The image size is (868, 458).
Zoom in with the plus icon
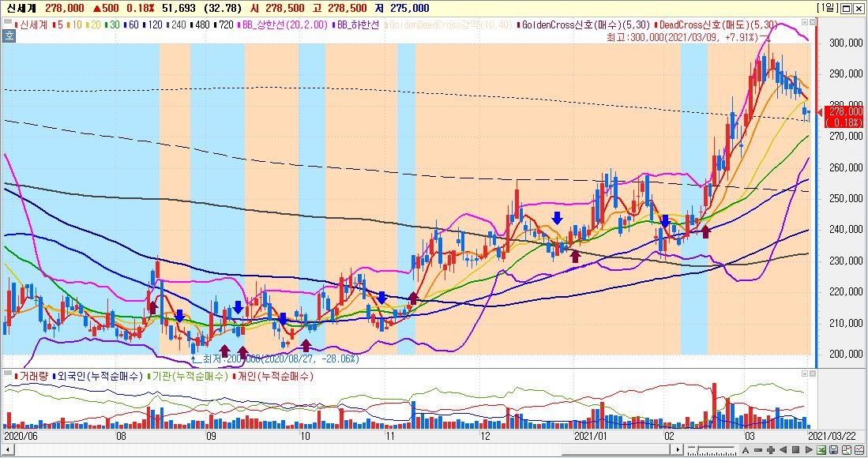point(771,450)
